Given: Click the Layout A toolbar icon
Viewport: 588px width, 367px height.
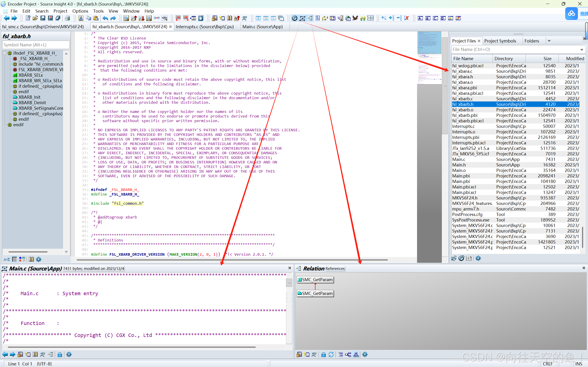Looking at the screenshot, I should (x=420, y=18).
